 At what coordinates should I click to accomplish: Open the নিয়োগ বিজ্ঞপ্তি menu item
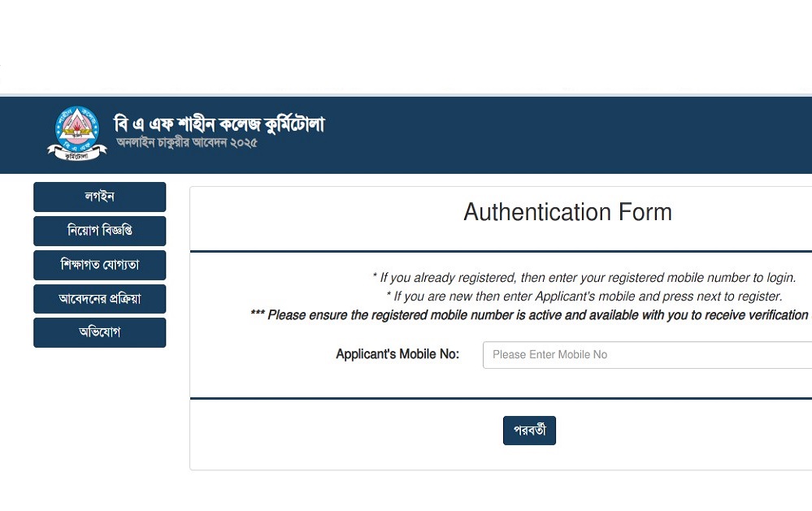tap(99, 231)
